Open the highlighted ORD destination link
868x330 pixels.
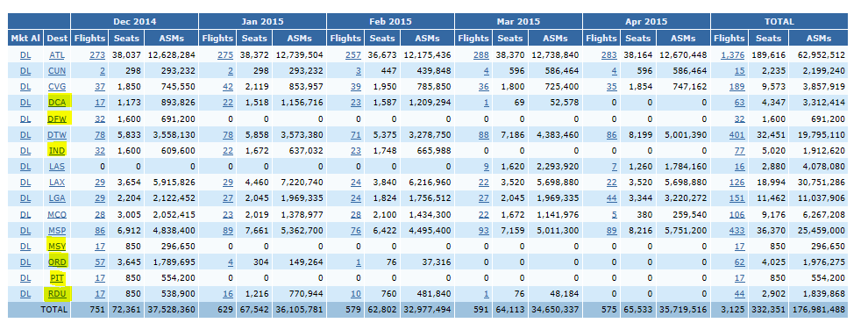(56, 262)
